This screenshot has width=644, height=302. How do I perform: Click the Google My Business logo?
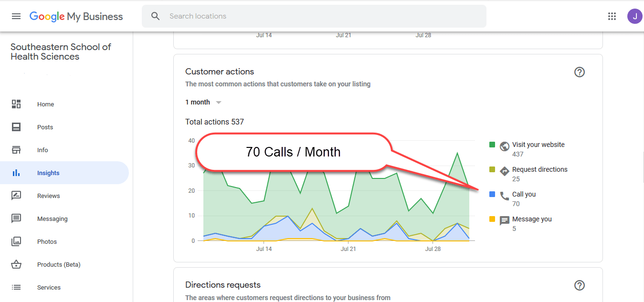click(76, 16)
